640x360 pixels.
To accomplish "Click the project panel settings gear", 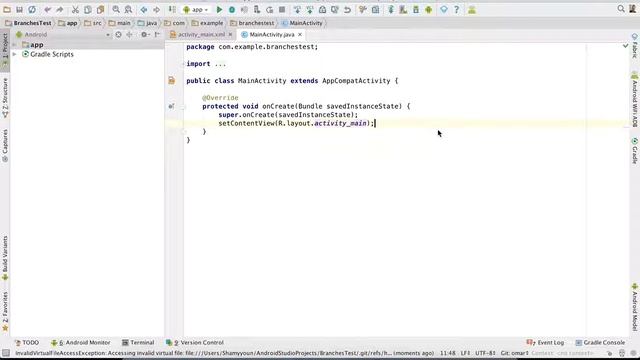I will tap(144, 35).
